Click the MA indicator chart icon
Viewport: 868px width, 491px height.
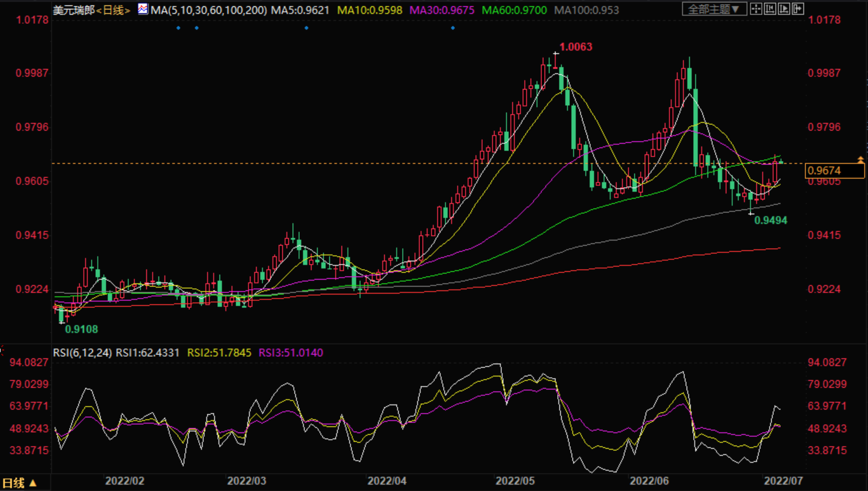143,9
